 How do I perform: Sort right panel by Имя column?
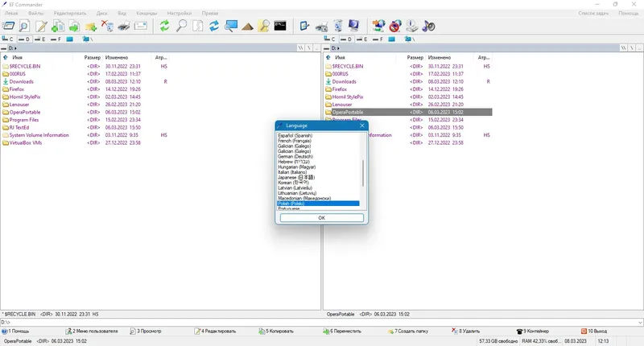[340, 57]
